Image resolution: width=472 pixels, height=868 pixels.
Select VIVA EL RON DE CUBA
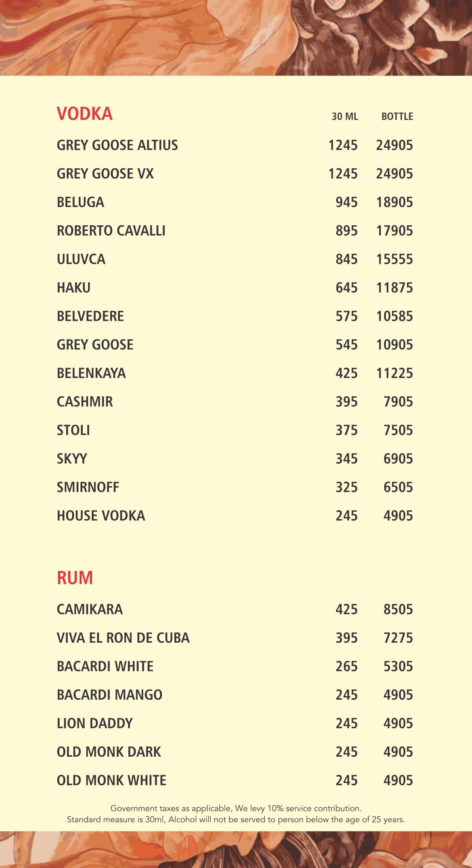pyautogui.click(x=123, y=638)
